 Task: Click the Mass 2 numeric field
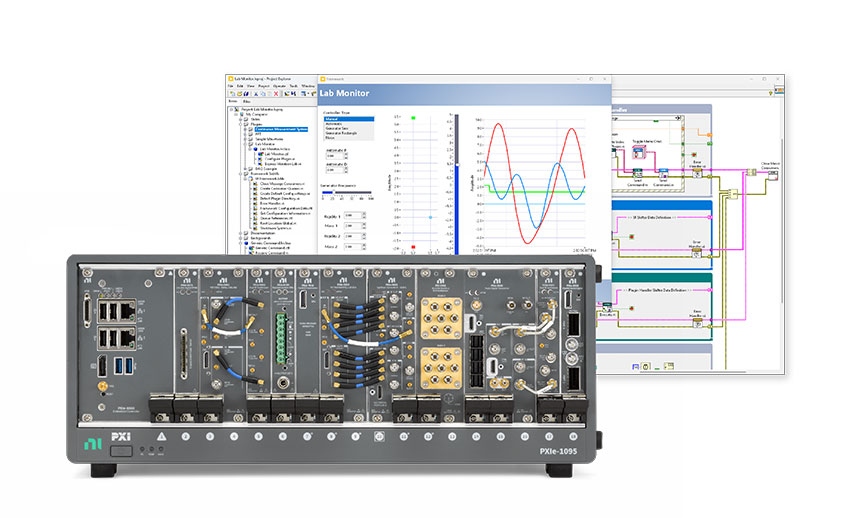pyautogui.click(x=353, y=246)
